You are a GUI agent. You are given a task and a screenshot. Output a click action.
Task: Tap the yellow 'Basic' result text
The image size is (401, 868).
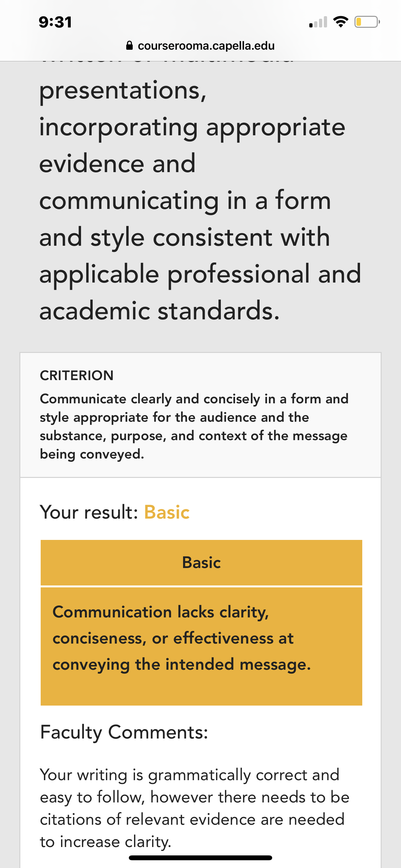(x=167, y=512)
